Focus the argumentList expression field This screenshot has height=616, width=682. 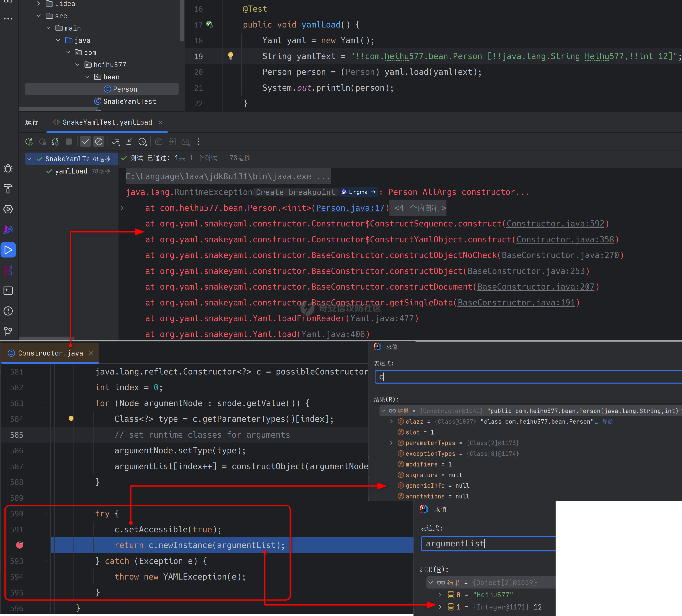(489, 544)
